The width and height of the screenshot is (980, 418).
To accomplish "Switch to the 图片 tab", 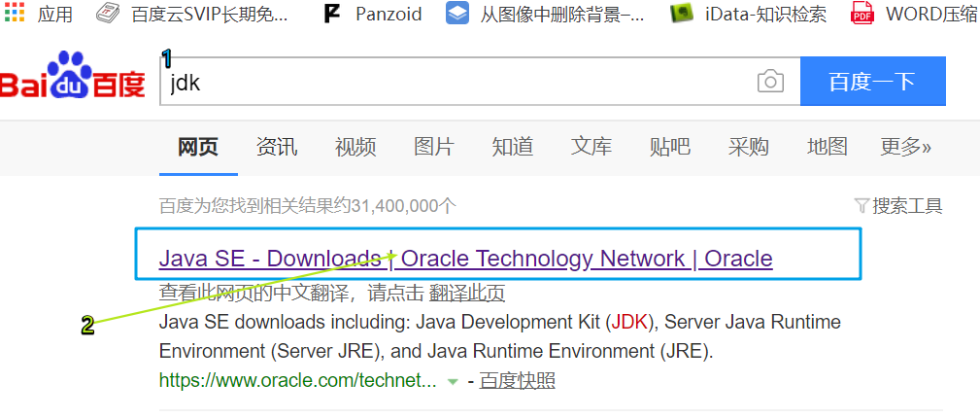I will (x=434, y=147).
